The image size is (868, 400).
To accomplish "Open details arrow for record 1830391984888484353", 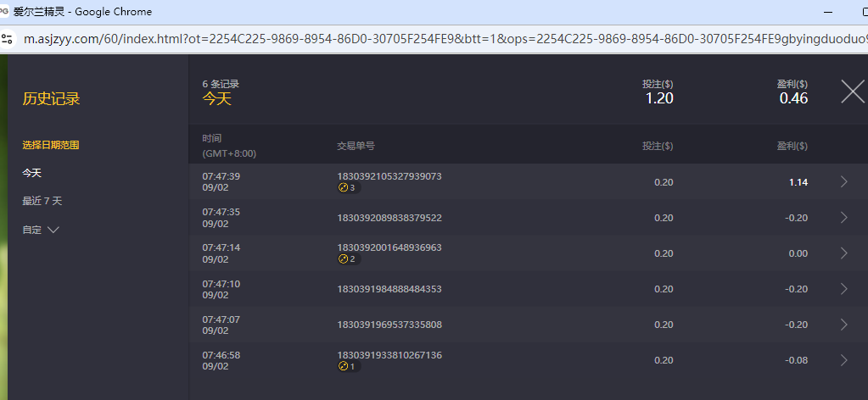I will pyautogui.click(x=843, y=289).
